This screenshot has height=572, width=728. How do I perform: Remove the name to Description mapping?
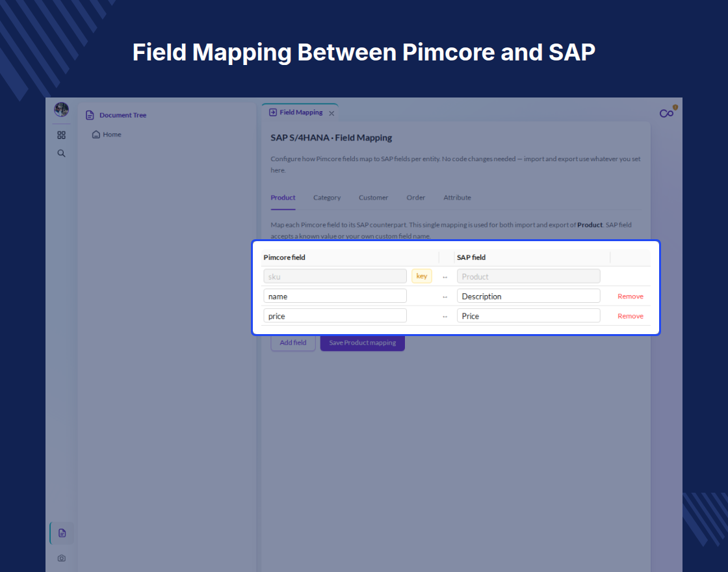click(x=630, y=296)
